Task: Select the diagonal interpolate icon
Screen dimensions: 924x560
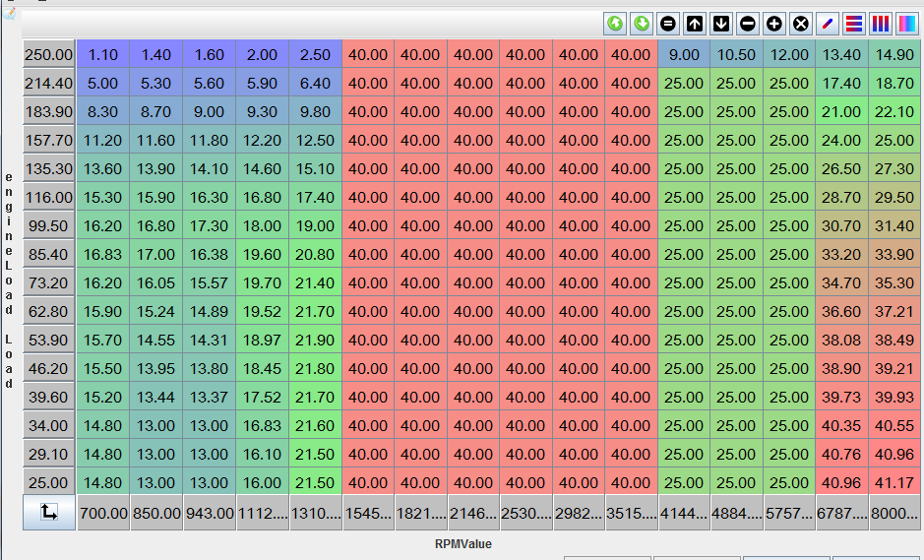Action: coord(828,24)
